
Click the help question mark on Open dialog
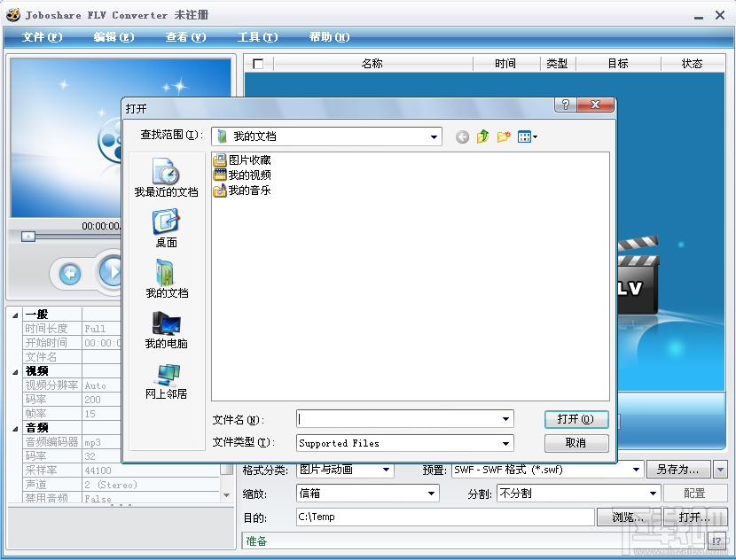click(566, 105)
